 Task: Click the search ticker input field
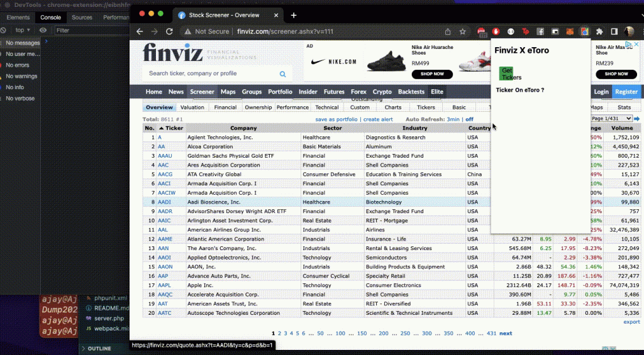pos(208,74)
